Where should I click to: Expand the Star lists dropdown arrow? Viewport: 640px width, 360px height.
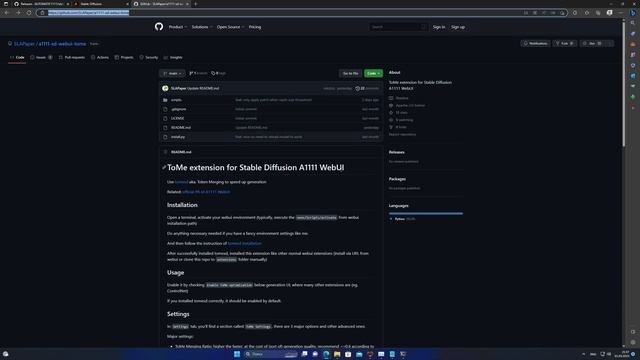[609, 43]
